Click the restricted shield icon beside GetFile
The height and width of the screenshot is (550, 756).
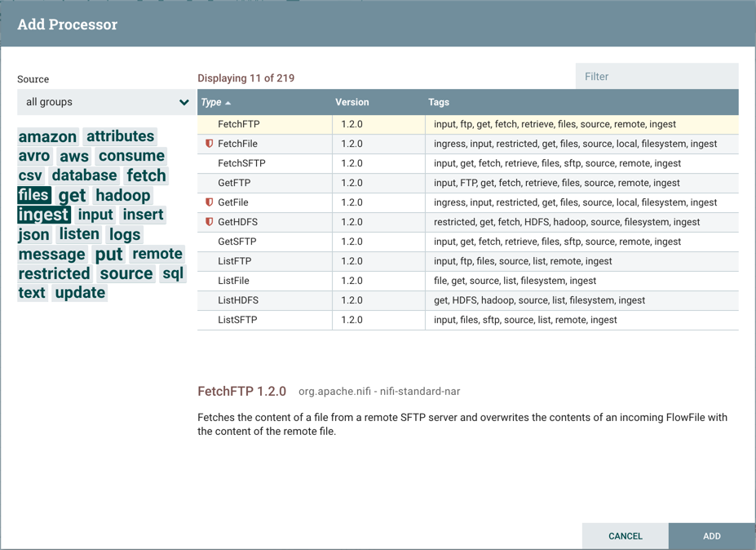coord(209,202)
